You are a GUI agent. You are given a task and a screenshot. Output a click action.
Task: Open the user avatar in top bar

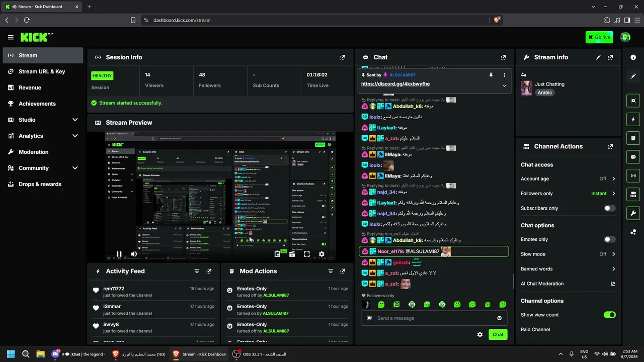625,37
